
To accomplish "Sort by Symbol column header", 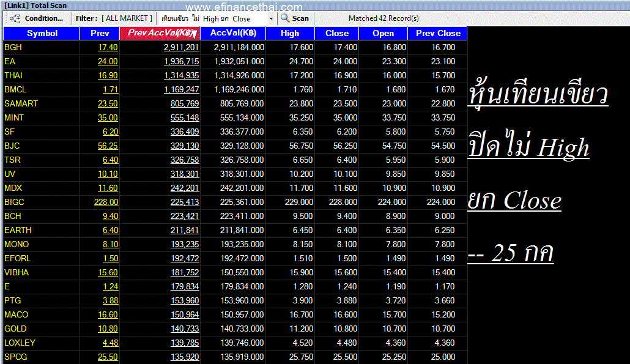I will [42, 34].
